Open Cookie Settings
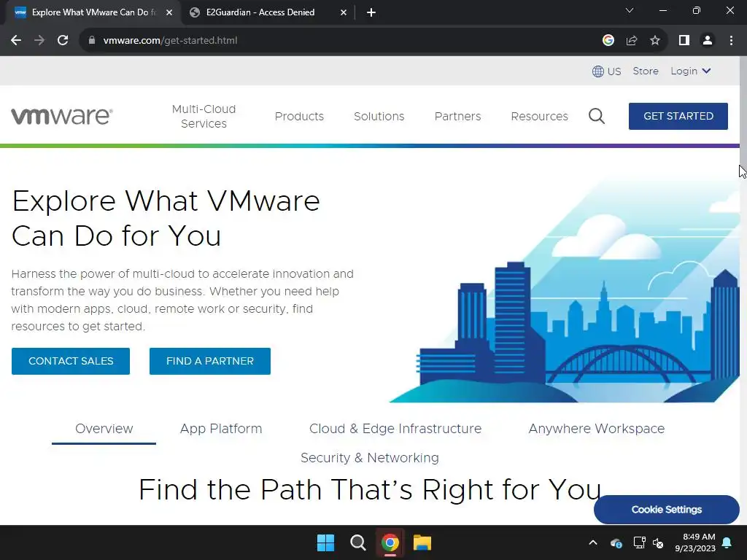The image size is (747, 560). (x=667, y=510)
